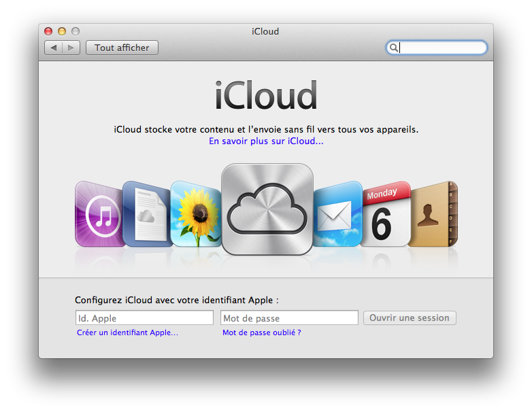Open the Créer un identifiant Apple link
532x412 pixels.
pyautogui.click(x=127, y=332)
